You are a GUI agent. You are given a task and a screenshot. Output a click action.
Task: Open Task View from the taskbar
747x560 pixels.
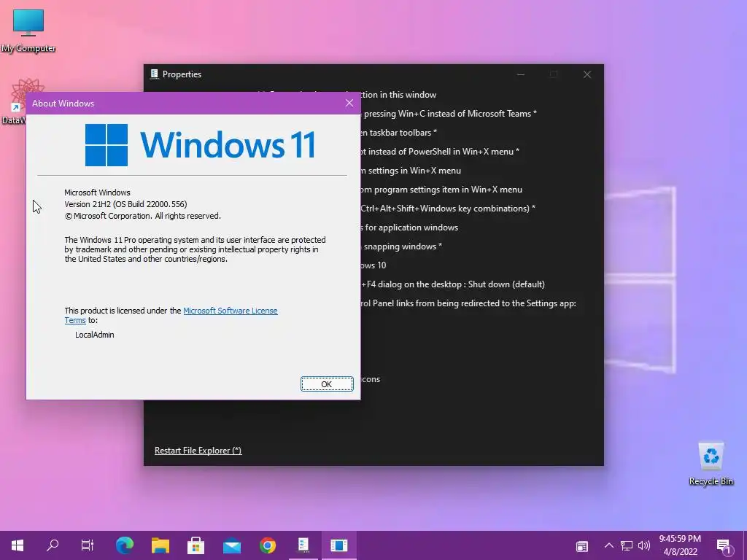[88, 545]
